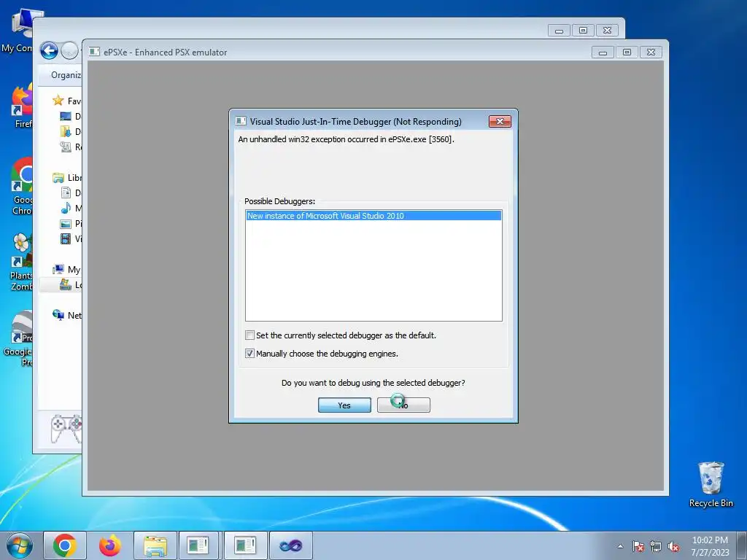
Task: Show hidden system tray icons
Action: pos(620,546)
